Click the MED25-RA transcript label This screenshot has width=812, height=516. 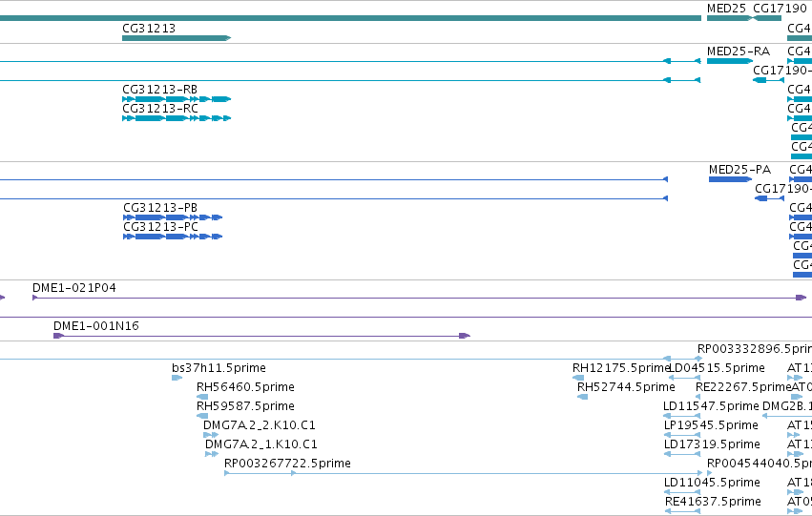[738, 52]
